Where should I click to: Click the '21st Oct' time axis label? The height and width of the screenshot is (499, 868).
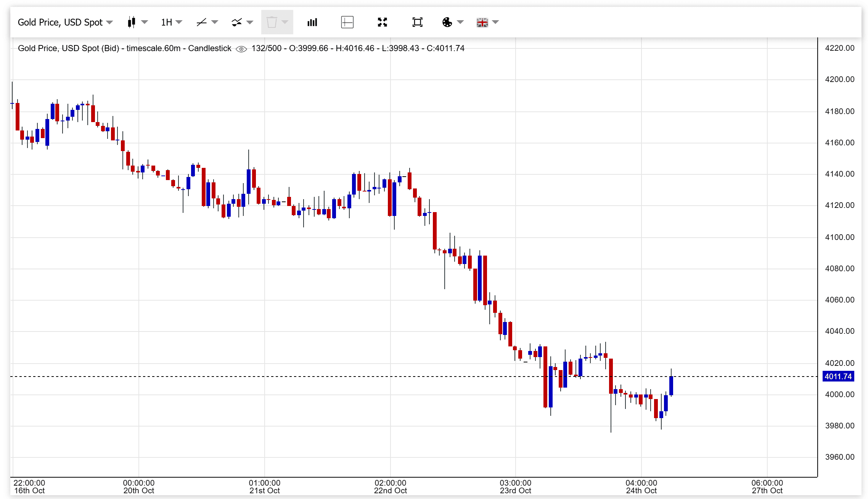point(265,491)
